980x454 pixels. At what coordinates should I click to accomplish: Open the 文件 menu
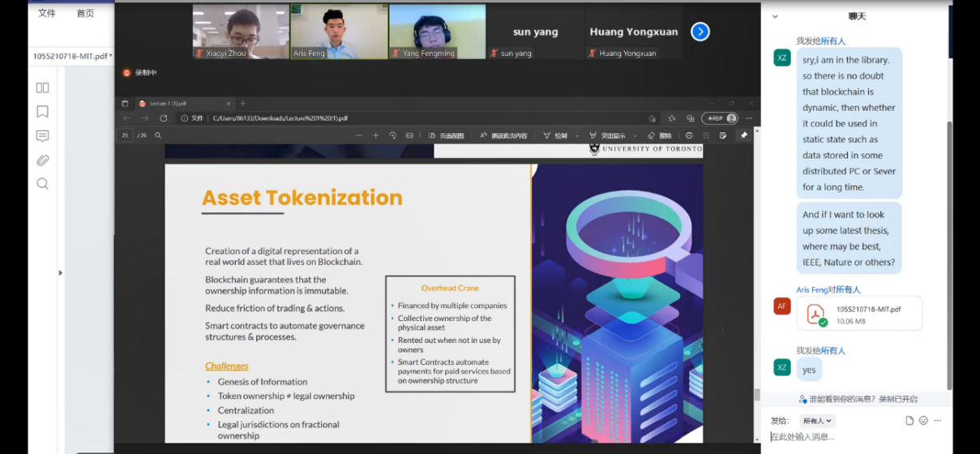tap(47, 14)
